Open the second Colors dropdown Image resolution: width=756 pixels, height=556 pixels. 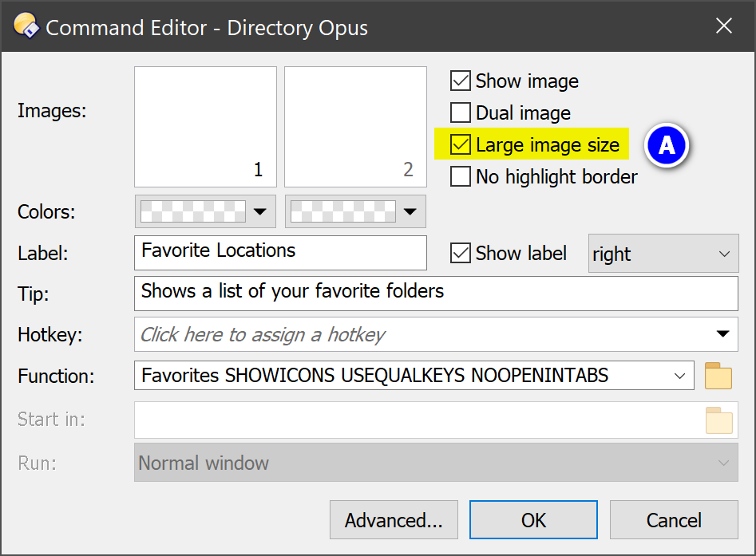pyautogui.click(x=355, y=211)
